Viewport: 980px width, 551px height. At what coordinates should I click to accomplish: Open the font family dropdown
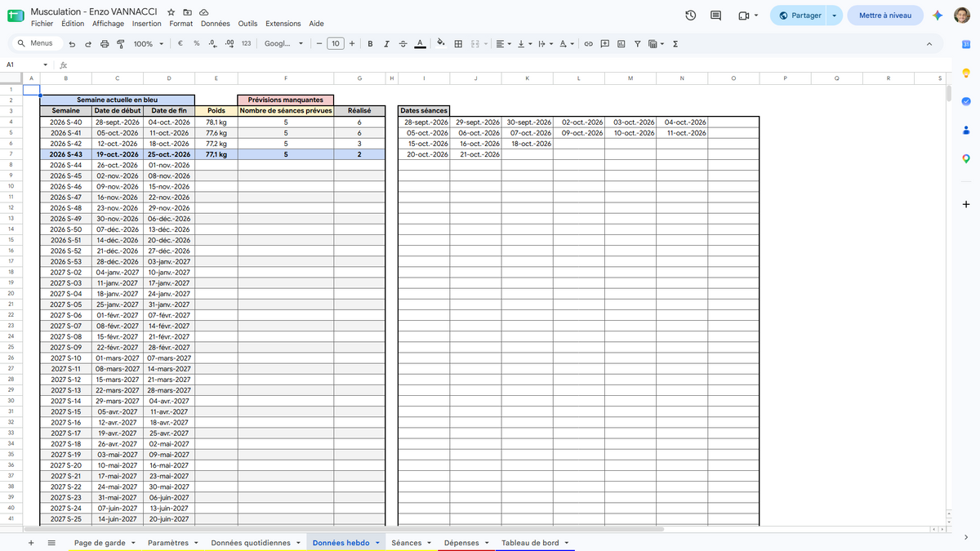pos(283,44)
